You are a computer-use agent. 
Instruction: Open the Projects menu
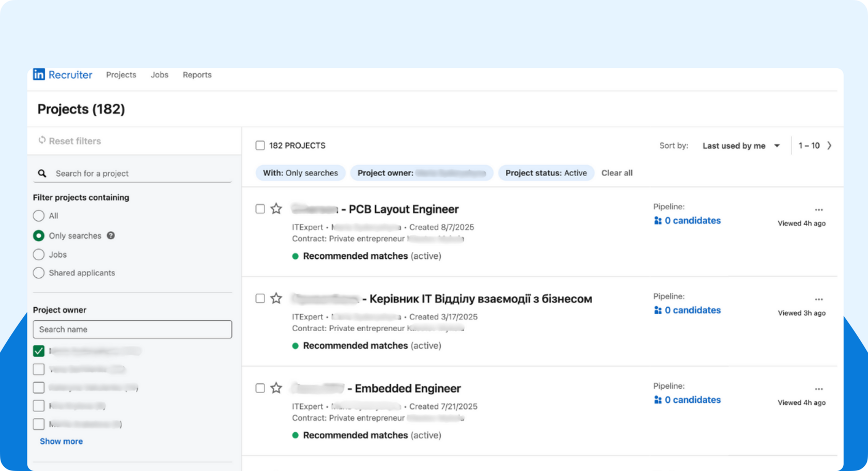point(121,75)
